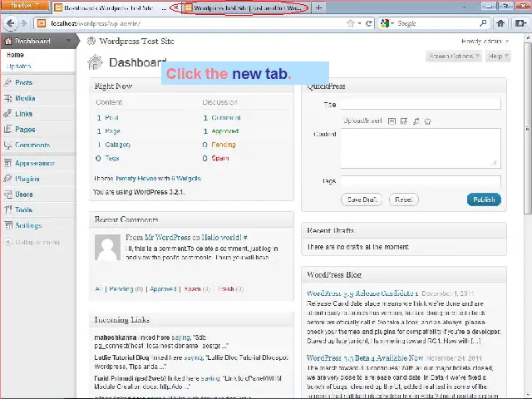This screenshot has width=532, height=399.
Task: Switch to the second Wordpress Test Site tab
Action: pyautogui.click(x=244, y=7)
